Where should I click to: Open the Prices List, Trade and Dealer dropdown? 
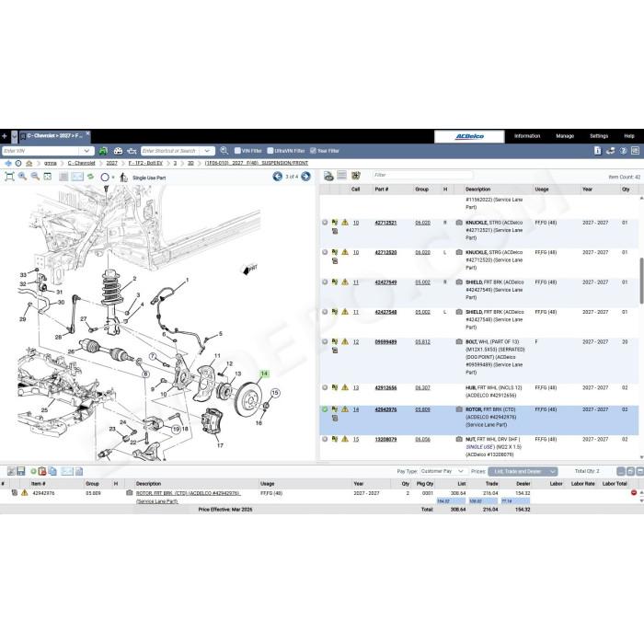[523, 471]
